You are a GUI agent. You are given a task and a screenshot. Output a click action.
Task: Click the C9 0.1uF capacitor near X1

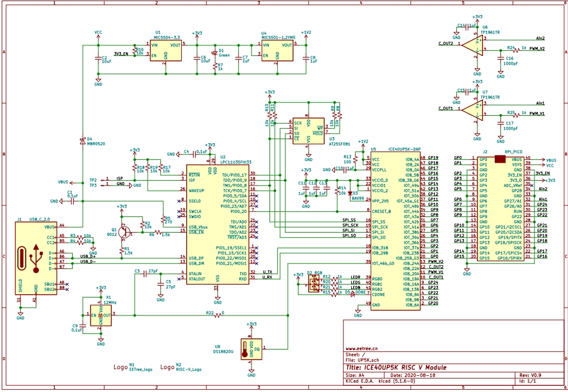pos(84,325)
